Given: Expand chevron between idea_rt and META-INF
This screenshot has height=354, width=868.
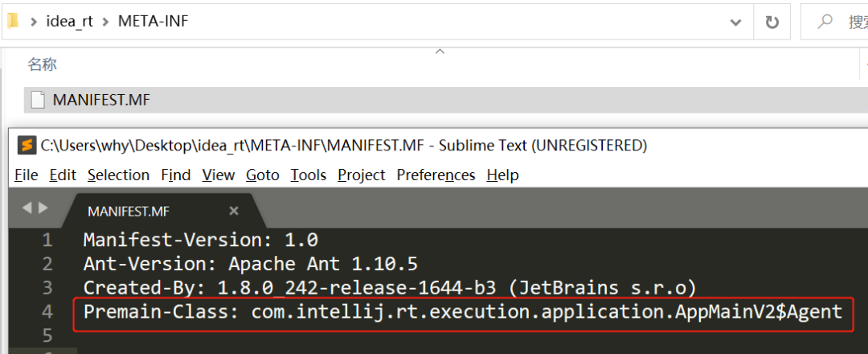Looking at the screenshot, I should tap(106, 23).
